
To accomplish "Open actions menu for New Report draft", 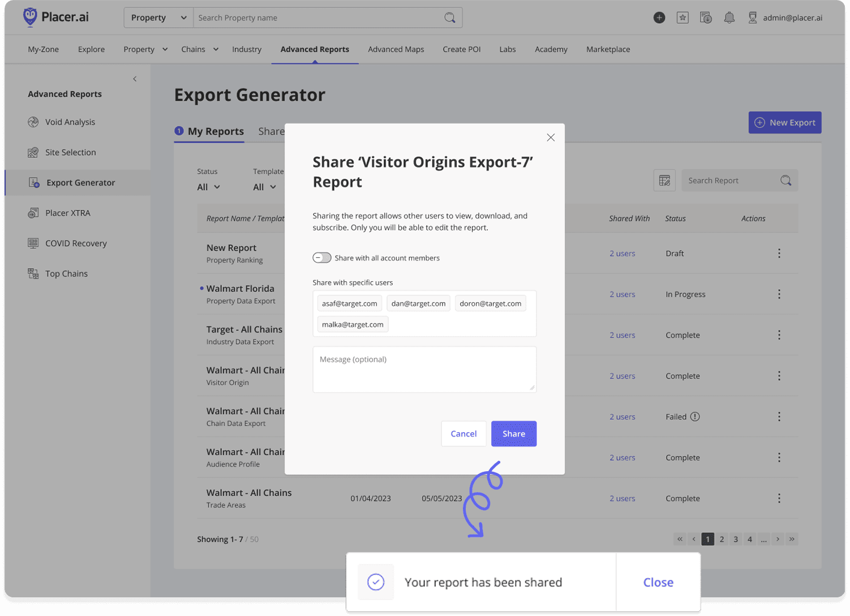I will tap(779, 253).
